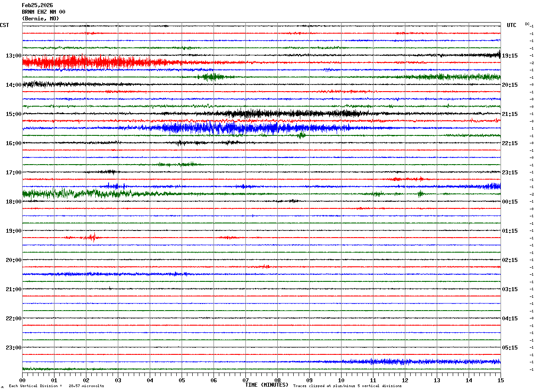Screen dimensions: 536x392
Task: Click the 23:15 UTC time label
Action: pyautogui.click(x=509, y=173)
